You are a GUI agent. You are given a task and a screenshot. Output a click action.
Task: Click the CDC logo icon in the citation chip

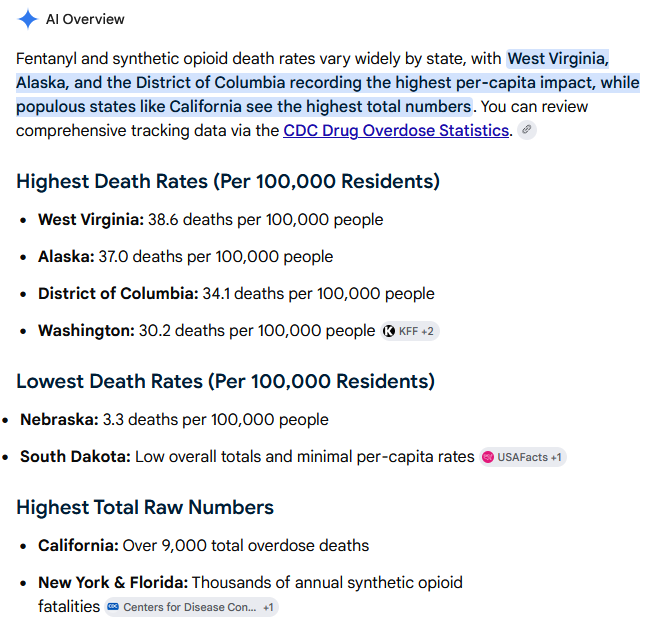tap(113, 607)
